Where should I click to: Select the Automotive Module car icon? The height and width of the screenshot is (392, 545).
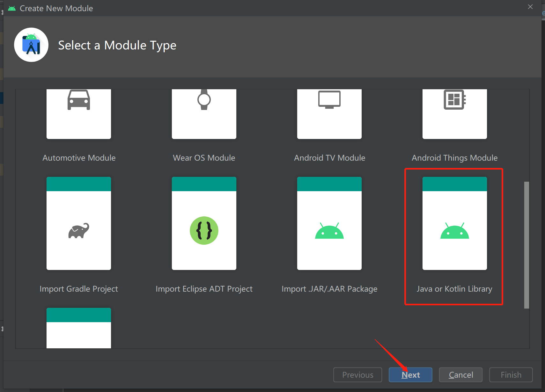coord(79,100)
